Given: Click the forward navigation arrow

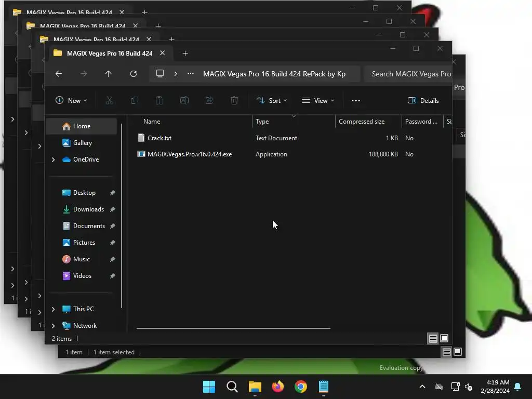Looking at the screenshot, I should pyautogui.click(x=84, y=74).
